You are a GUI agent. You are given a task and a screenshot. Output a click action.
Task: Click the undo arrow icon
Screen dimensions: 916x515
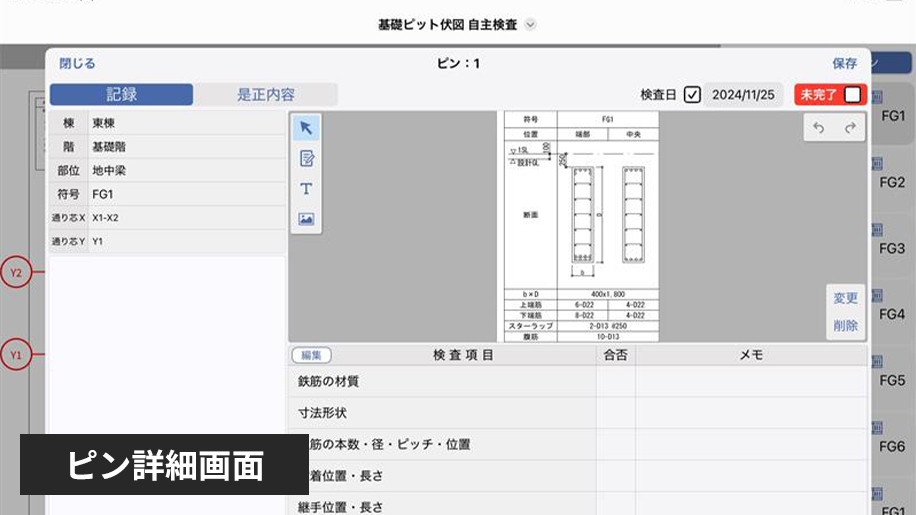pyautogui.click(x=819, y=128)
